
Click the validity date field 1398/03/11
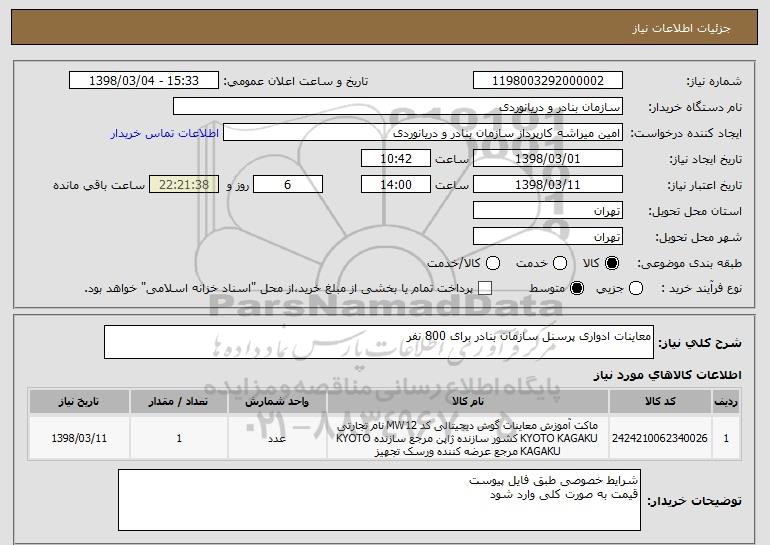(548, 185)
